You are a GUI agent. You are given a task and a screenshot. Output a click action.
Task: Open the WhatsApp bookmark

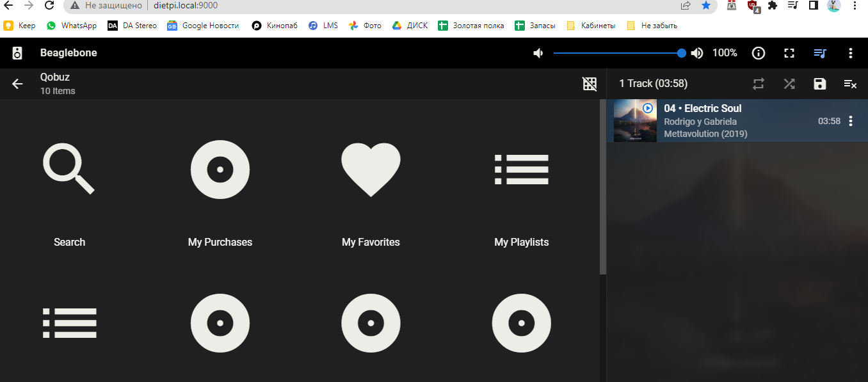point(71,26)
